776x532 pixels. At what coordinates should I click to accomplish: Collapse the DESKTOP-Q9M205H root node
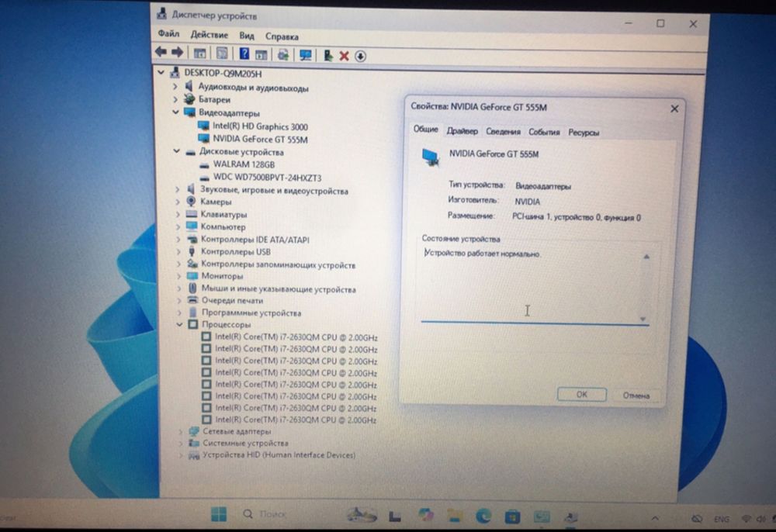pyautogui.click(x=161, y=72)
